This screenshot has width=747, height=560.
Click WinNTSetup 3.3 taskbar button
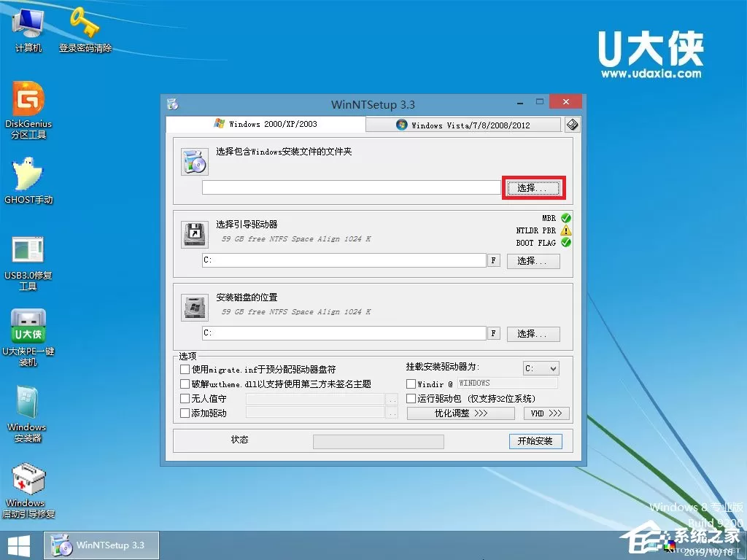point(101,545)
